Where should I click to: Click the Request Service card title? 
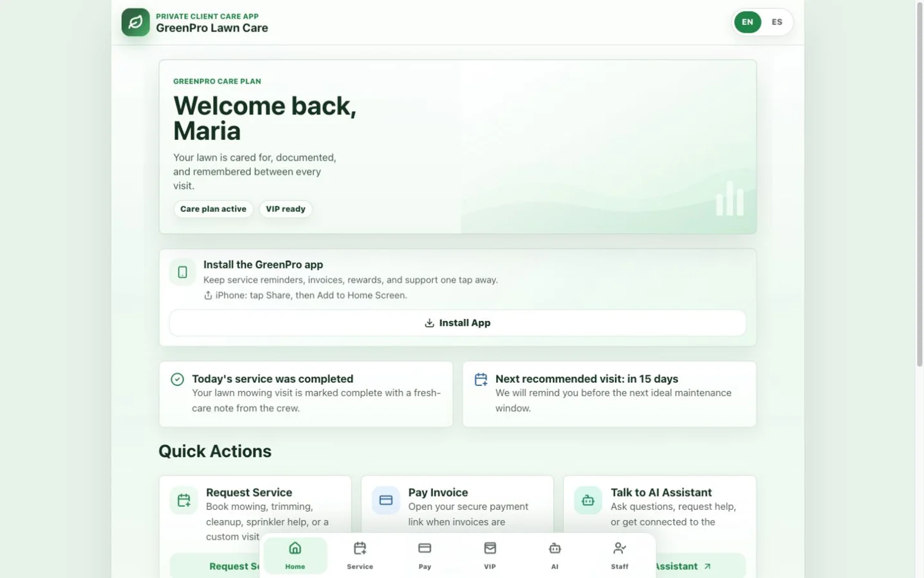pos(249,493)
